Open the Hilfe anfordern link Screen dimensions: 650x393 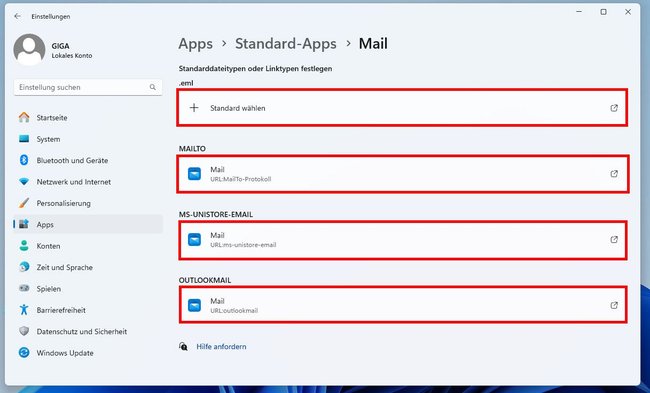point(221,347)
